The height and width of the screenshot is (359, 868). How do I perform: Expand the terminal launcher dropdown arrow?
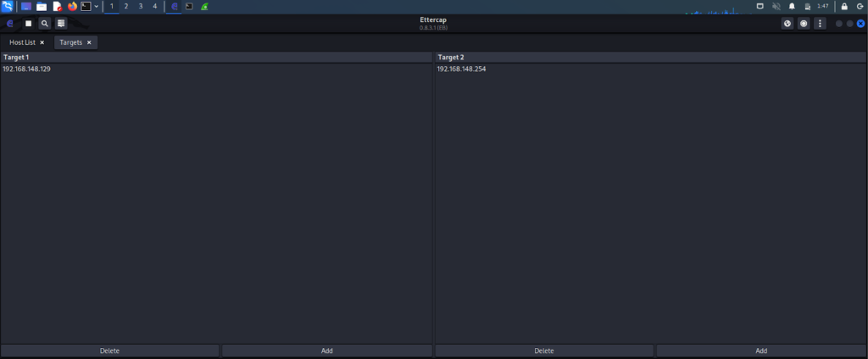tap(96, 6)
